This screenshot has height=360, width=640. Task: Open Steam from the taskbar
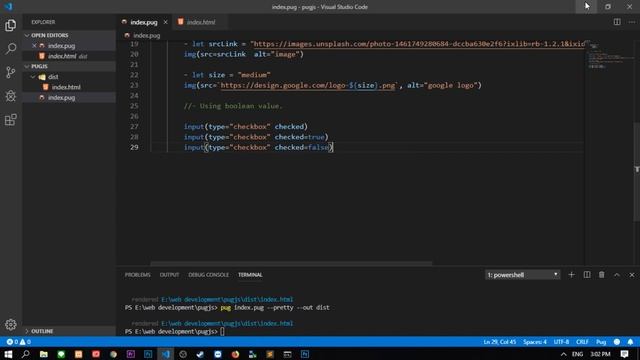coord(200,354)
